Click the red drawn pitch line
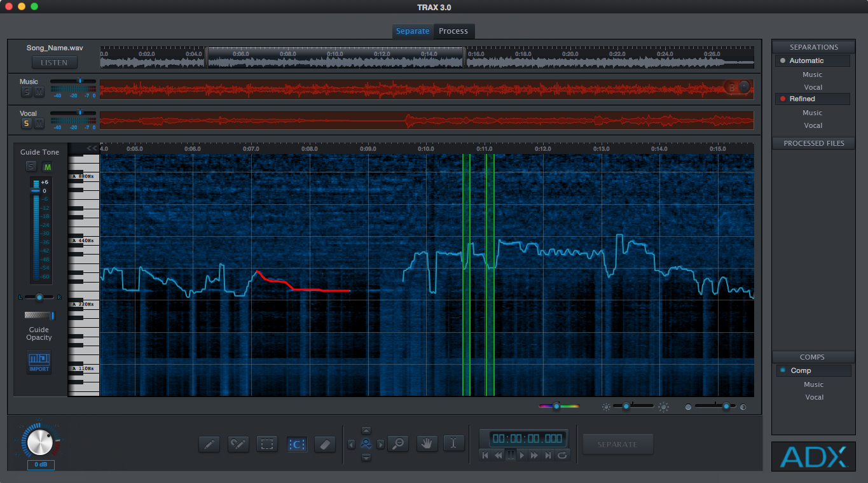The width and height of the screenshot is (868, 483). tap(303, 283)
